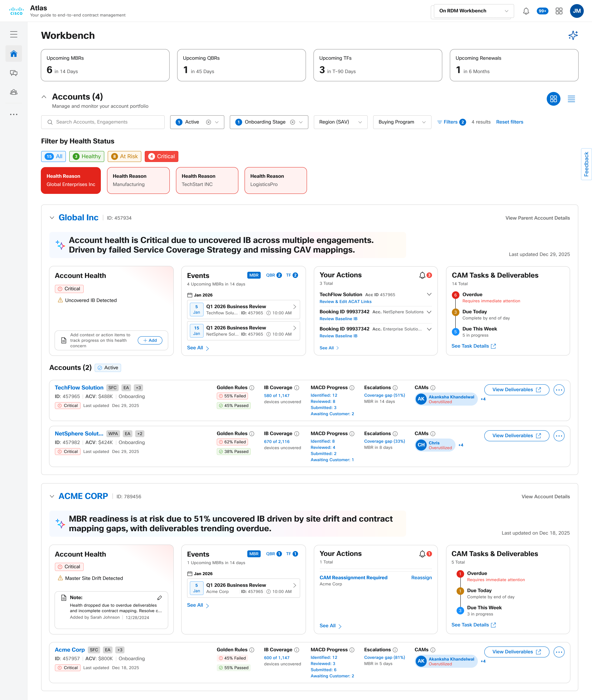The height and width of the screenshot is (700, 592).
Task: Switch accounts to list view
Action: (x=572, y=99)
